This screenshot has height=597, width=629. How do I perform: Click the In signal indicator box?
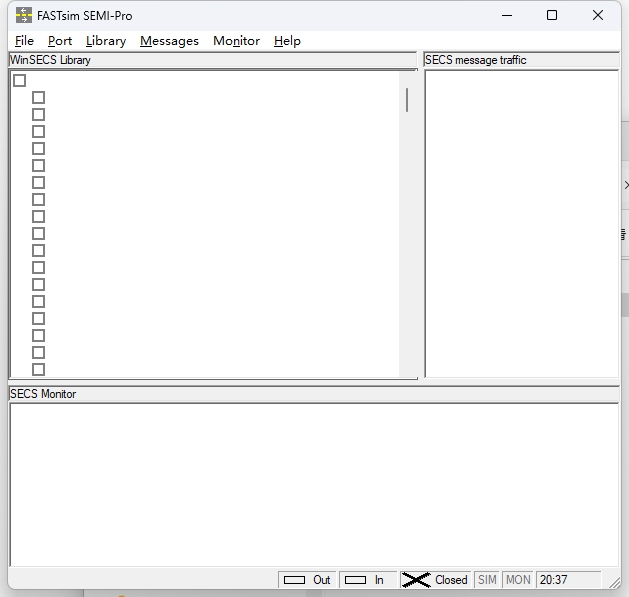pos(355,580)
